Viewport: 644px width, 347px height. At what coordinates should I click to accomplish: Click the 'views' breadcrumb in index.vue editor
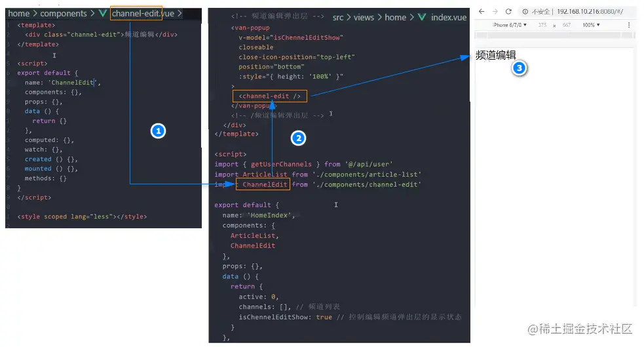coord(364,17)
